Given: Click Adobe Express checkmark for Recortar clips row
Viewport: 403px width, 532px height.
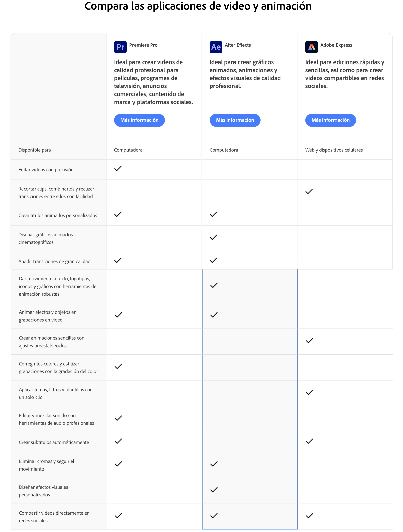Looking at the screenshot, I should point(309,192).
